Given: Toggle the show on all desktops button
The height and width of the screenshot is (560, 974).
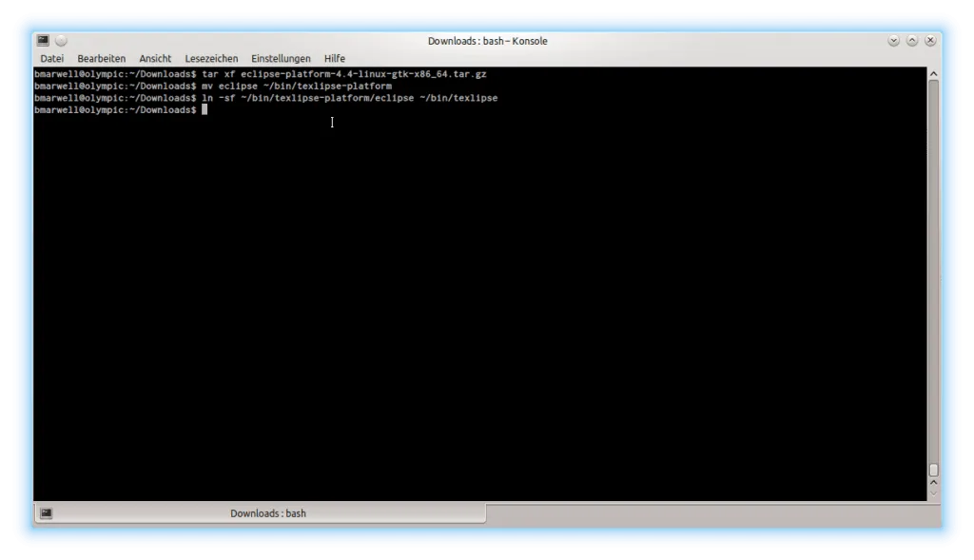Looking at the screenshot, I should click(x=61, y=41).
